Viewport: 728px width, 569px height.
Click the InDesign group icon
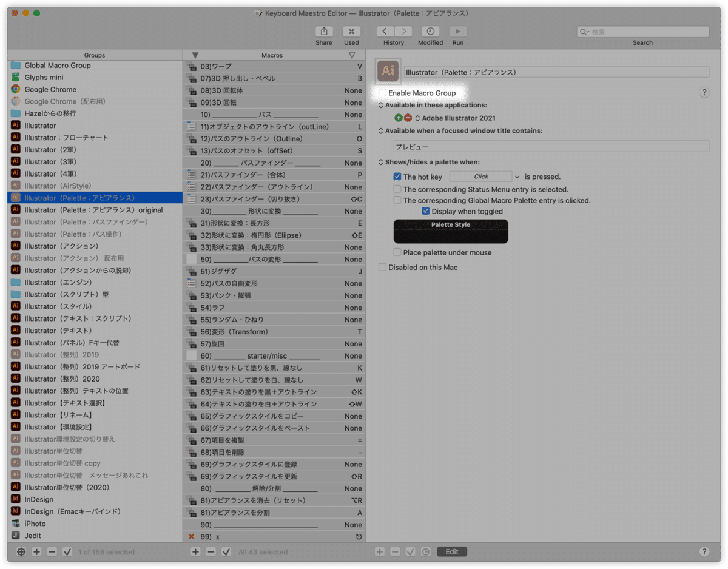pos(15,499)
